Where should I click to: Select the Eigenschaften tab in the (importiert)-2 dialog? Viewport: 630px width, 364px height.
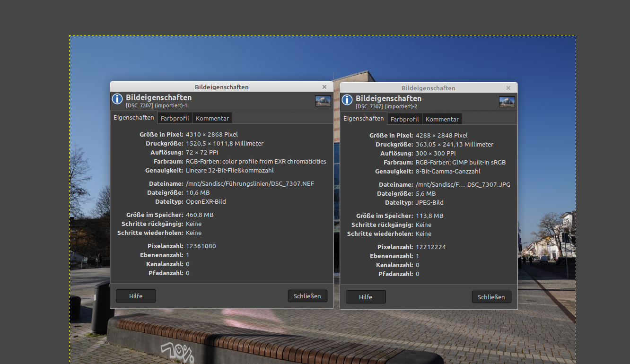(x=364, y=118)
